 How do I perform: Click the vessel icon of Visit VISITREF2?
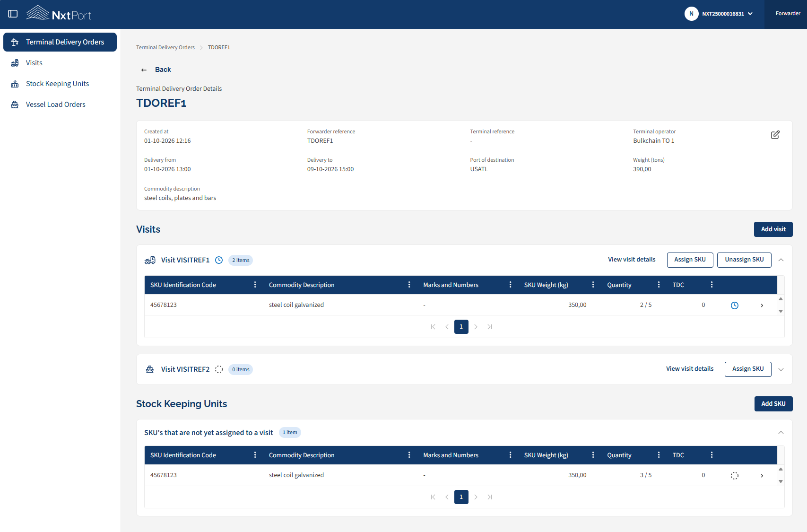150,369
